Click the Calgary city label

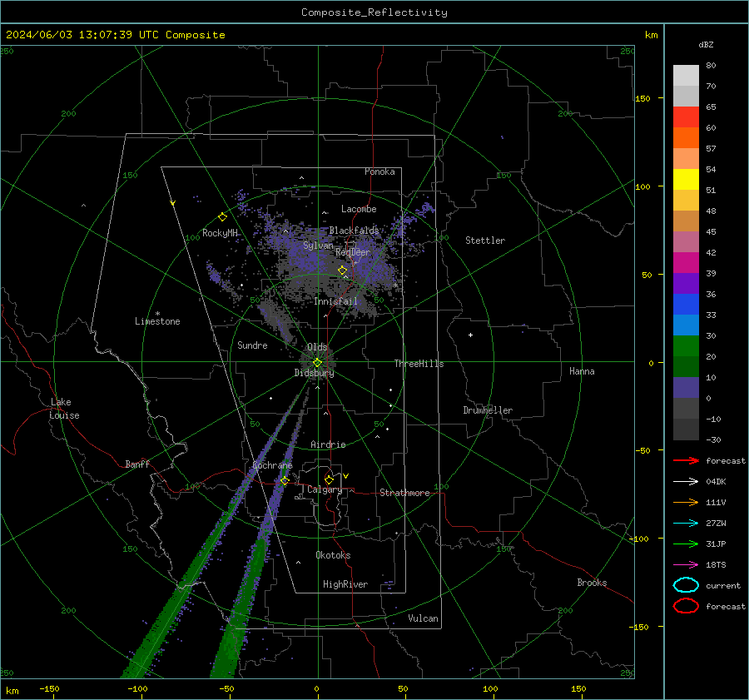[325, 489]
